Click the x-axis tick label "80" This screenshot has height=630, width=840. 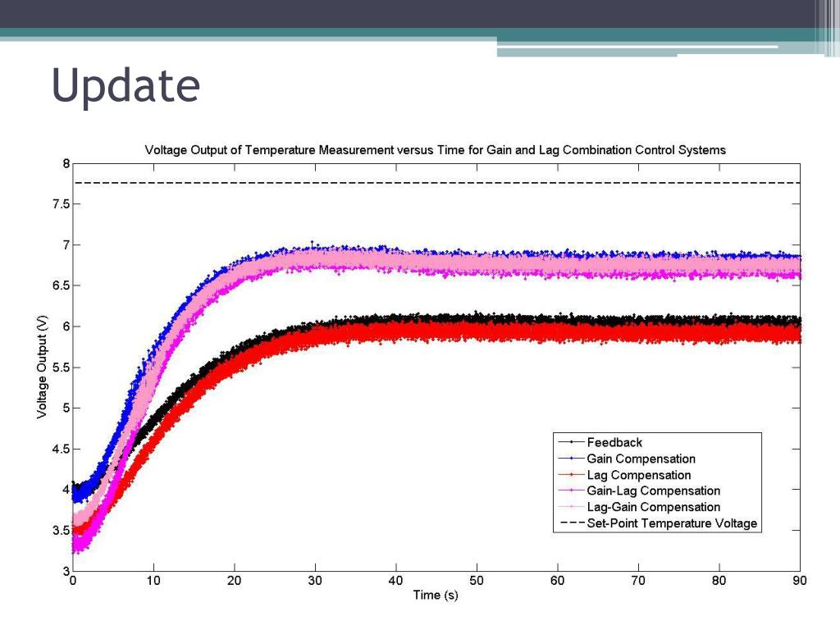pos(719,581)
